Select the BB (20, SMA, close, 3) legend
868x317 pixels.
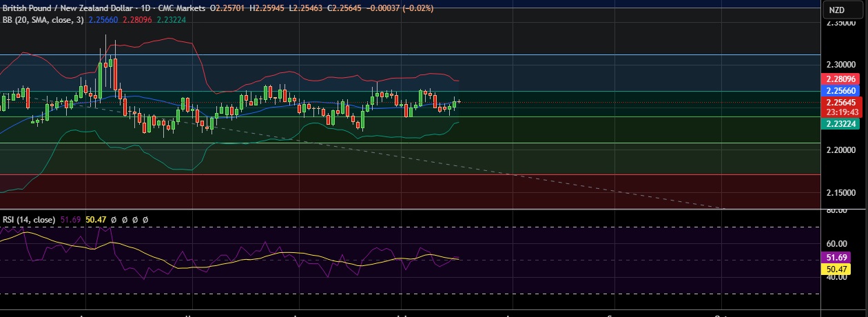point(43,20)
